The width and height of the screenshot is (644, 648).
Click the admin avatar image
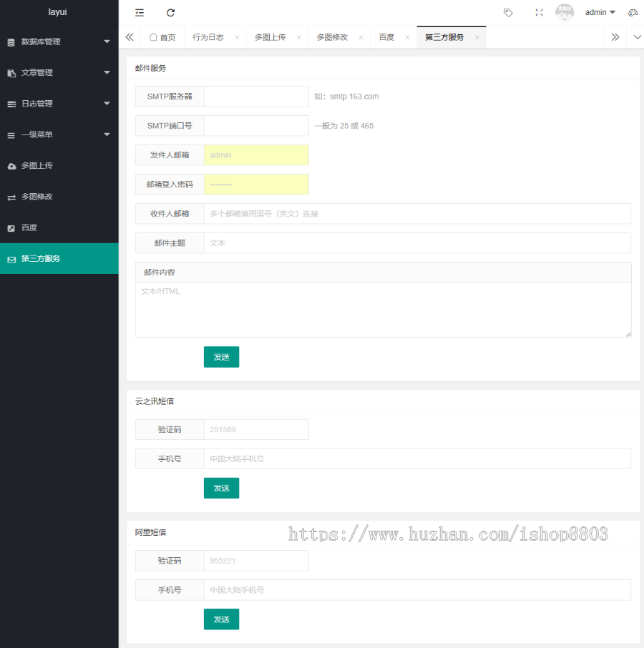click(565, 12)
